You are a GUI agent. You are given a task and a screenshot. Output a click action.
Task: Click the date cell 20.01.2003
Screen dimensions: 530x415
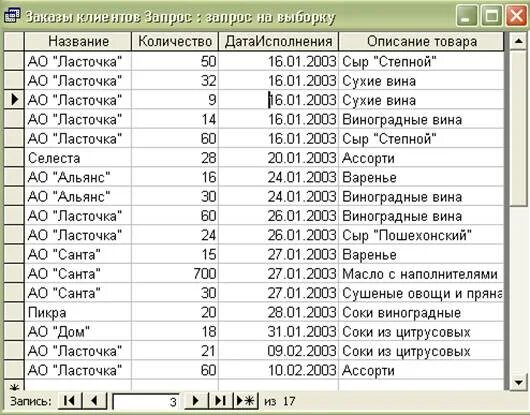coord(279,158)
